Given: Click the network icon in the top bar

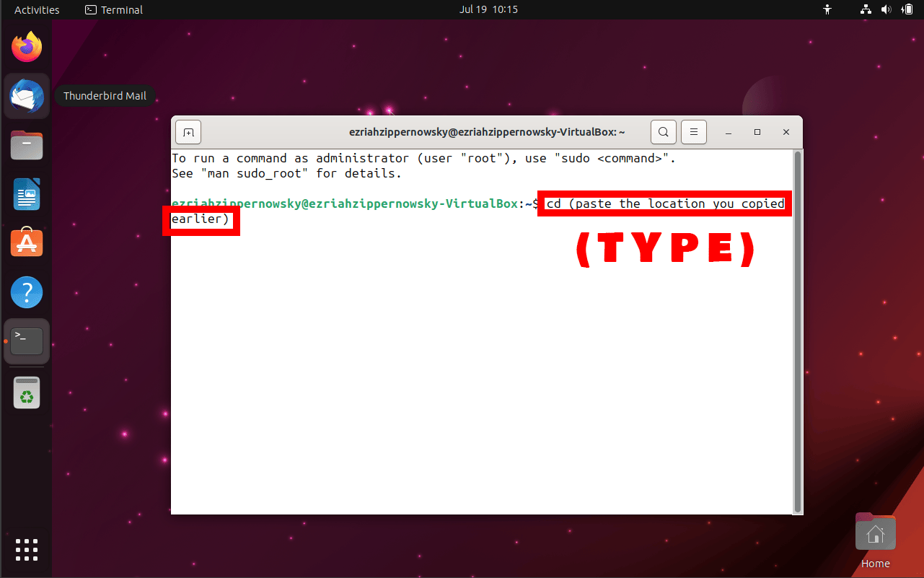Looking at the screenshot, I should (x=865, y=9).
